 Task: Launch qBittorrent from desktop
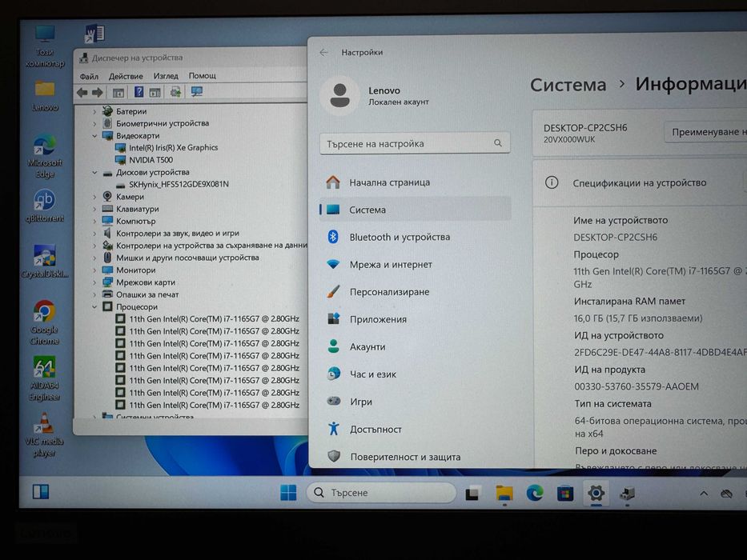pyautogui.click(x=44, y=206)
